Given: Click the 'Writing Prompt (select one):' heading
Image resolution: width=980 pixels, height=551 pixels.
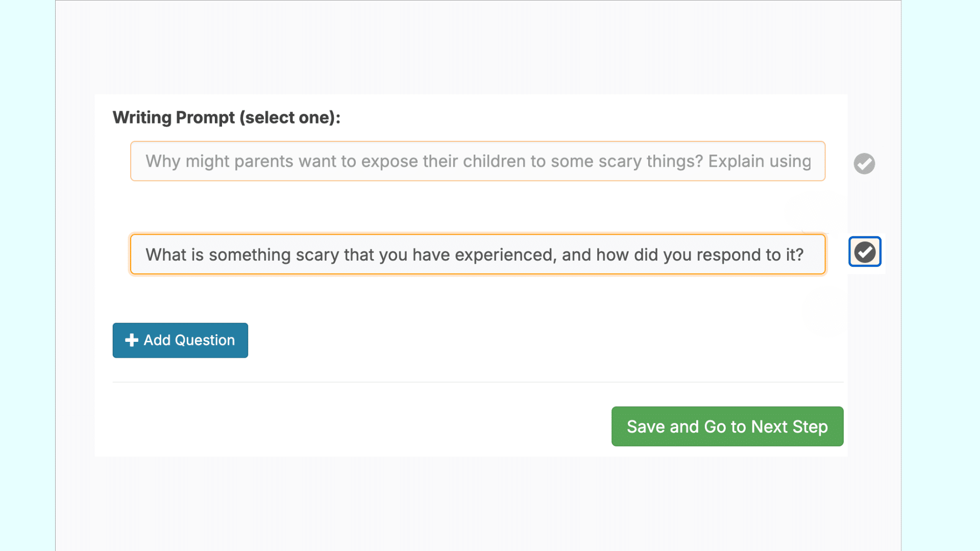Looking at the screenshot, I should click(226, 117).
